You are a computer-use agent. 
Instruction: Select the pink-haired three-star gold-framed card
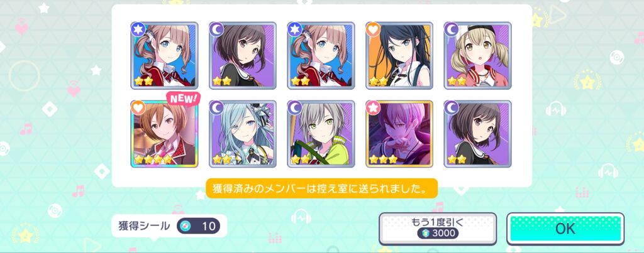coord(399,134)
